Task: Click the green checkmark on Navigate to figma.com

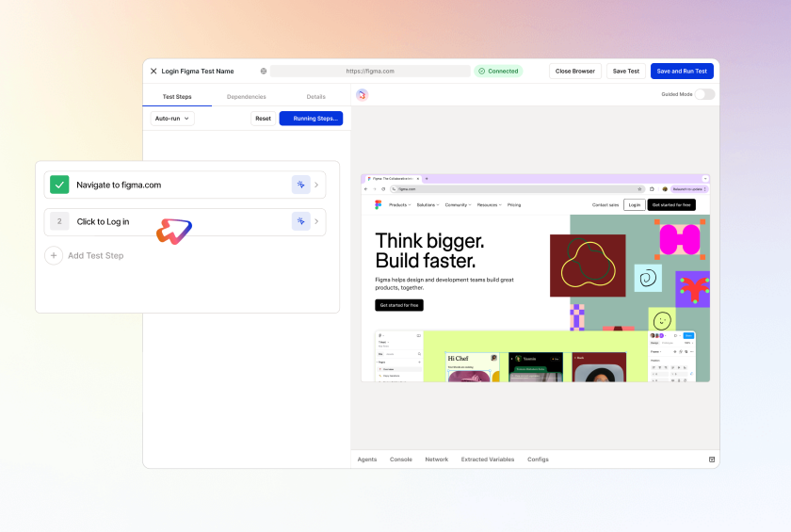Action: (x=59, y=185)
